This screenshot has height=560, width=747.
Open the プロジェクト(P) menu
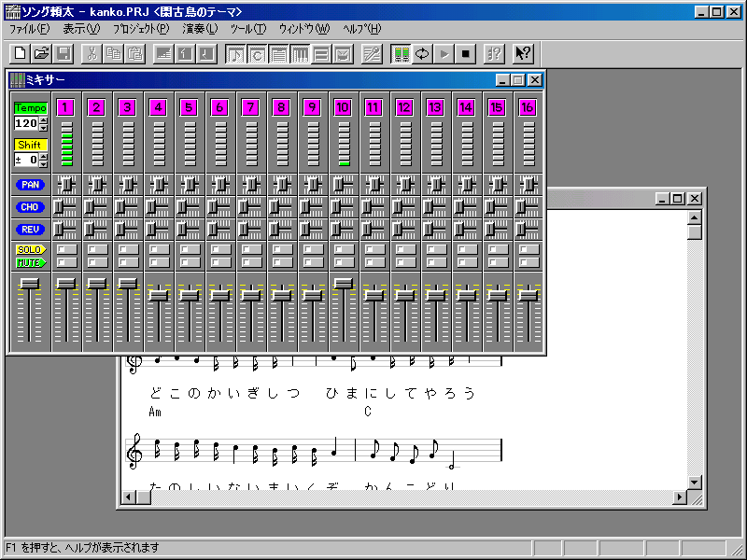pos(141,29)
